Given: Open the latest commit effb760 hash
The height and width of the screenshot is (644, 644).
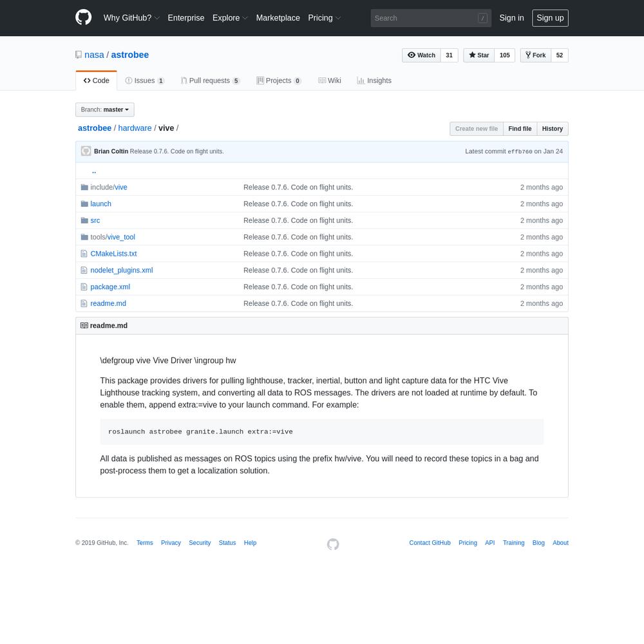Looking at the screenshot, I should point(520,151).
